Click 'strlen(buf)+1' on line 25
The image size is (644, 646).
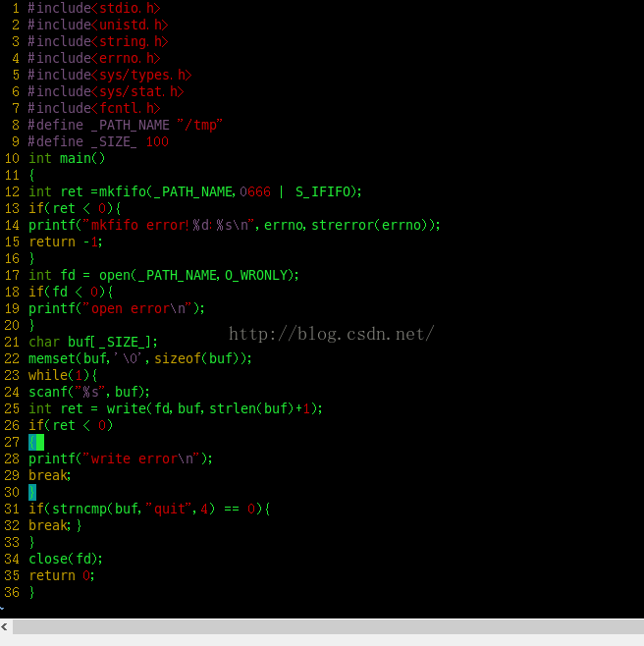[x=259, y=408]
